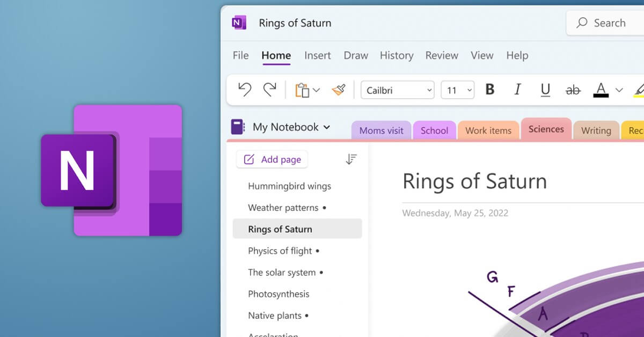Activate the Format Painter tool

pyautogui.click(x=338, y=90)
